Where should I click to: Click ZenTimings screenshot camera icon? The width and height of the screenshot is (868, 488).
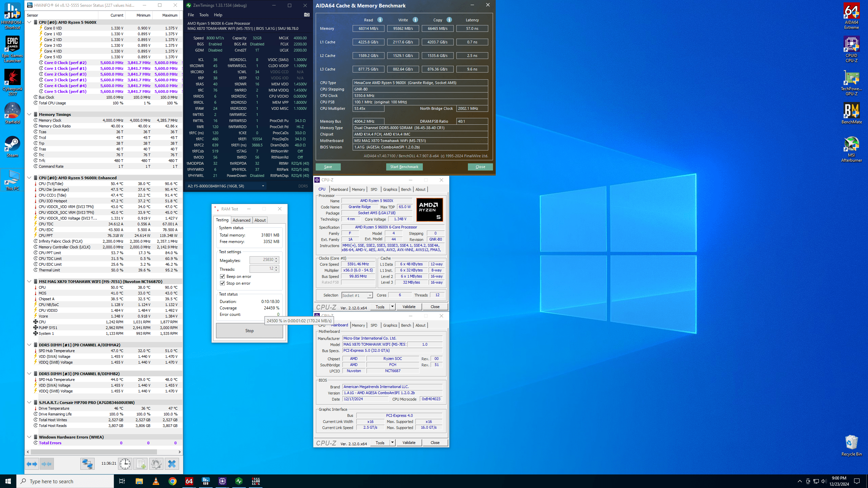pos(307,15)
